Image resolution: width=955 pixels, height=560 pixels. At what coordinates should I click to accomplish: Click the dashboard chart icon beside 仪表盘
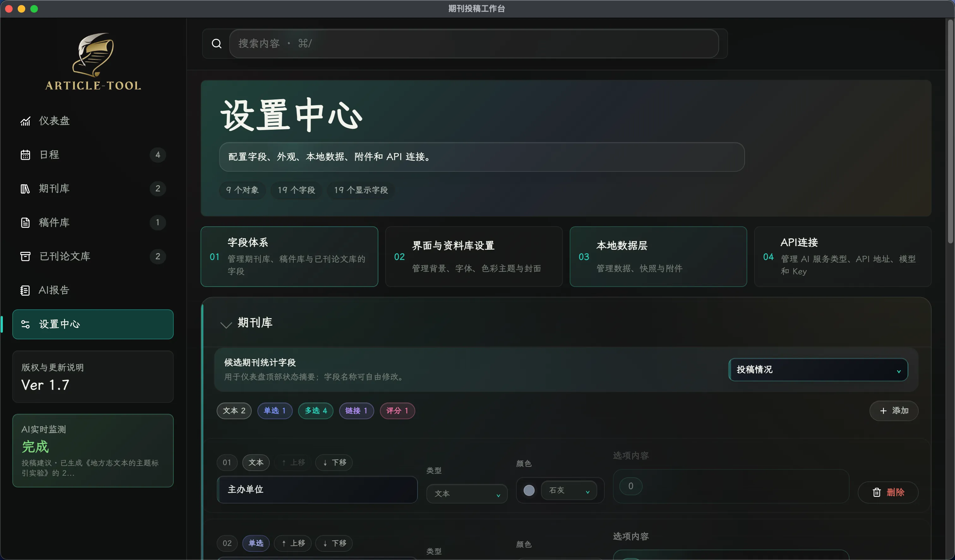coord(25,121)
